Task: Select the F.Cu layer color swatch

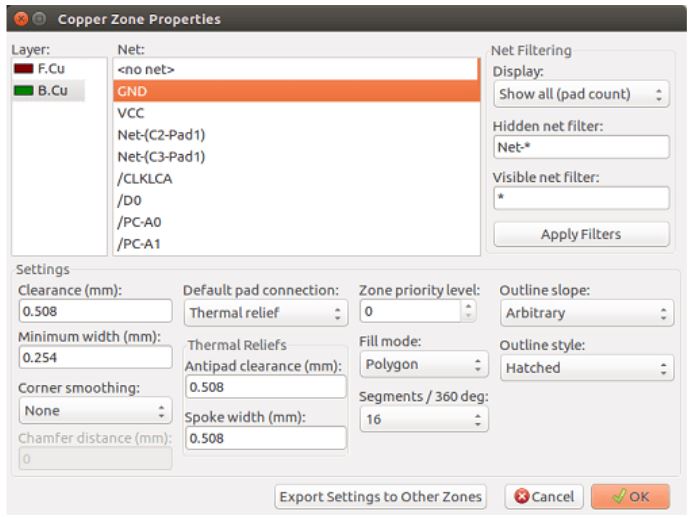Action: point(23,69)
